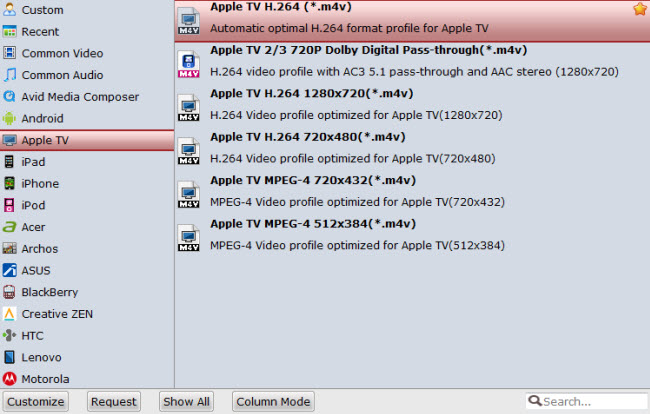Click the search magnifier icon
The height and width of the screenshot is (414, 650).
[x=535, y=401]
